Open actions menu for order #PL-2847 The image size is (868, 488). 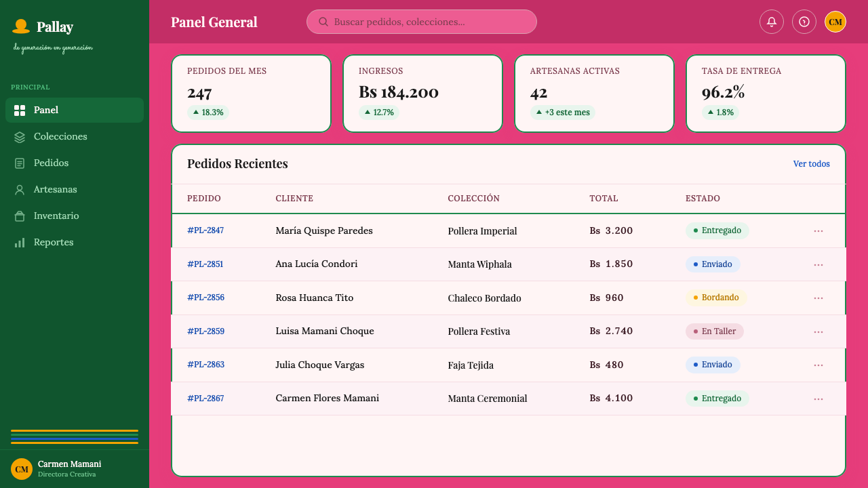[818, 231]
